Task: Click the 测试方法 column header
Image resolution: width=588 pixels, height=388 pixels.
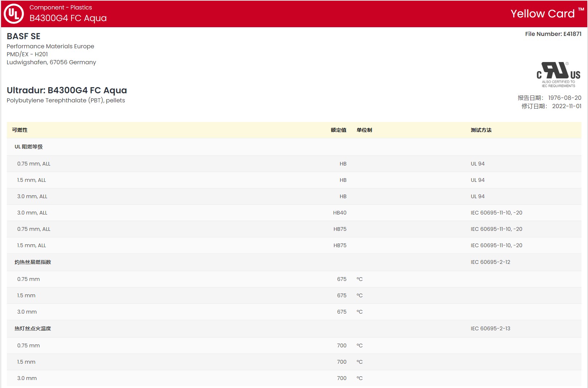Action: point(481,130)
